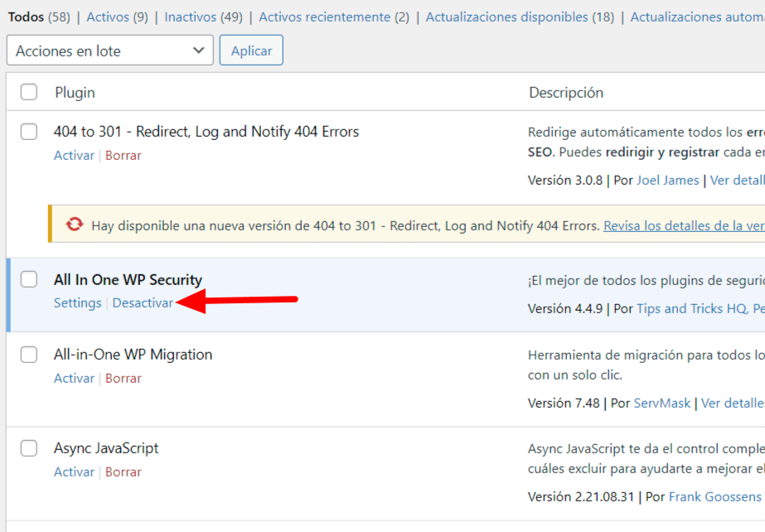The height and width of the screenshot is (532, 765).
Task: Click the Async JavaScript plugin title
Action: point(106,448)
